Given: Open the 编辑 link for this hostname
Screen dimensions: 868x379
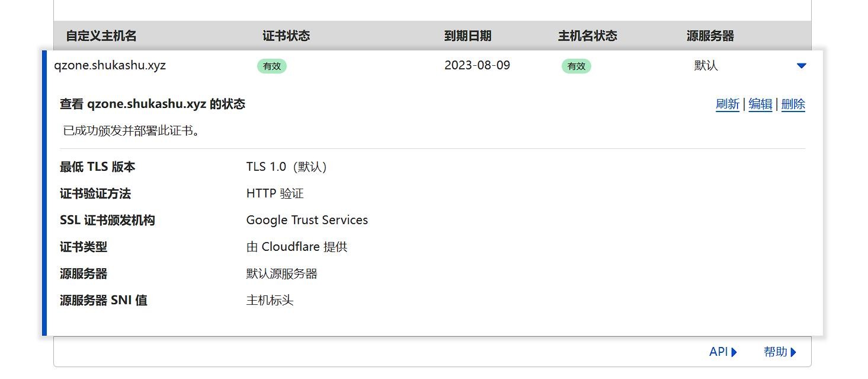Looking at the screenshot, I should 760,104.
